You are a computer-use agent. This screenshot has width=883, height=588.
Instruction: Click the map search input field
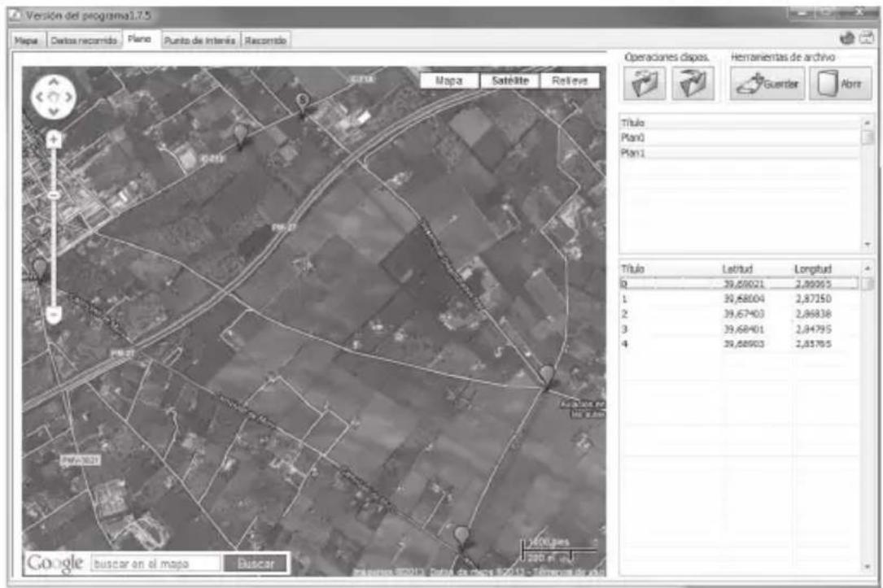pos(156,564)
